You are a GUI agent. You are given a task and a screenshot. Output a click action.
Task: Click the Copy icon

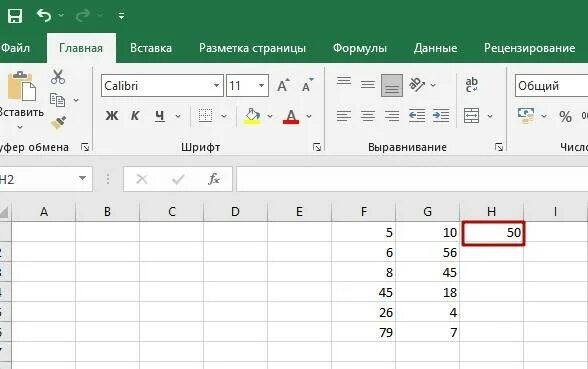(x=57, y=100)
